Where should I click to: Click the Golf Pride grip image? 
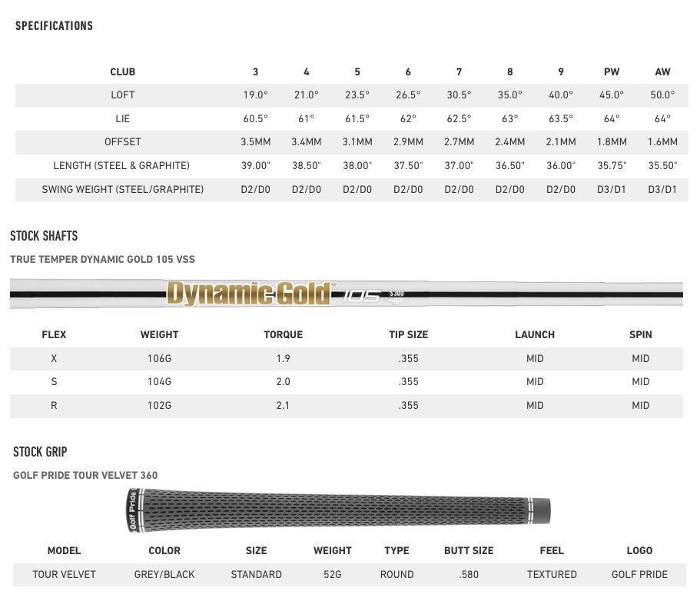coord(339,510)
